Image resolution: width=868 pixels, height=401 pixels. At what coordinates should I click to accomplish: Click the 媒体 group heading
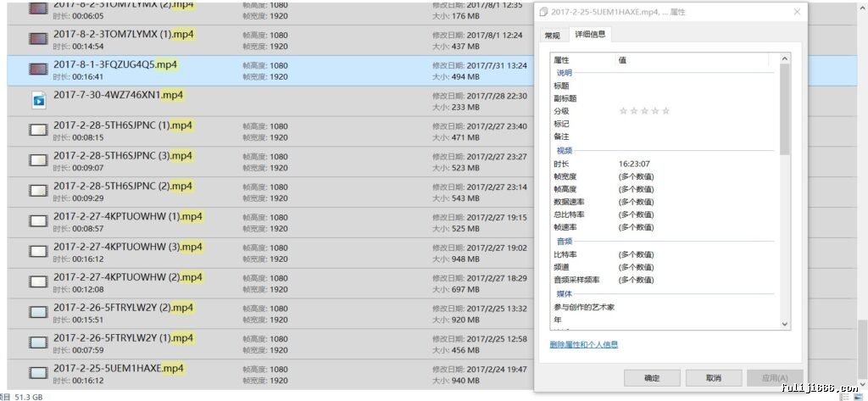tap(564, 294)
